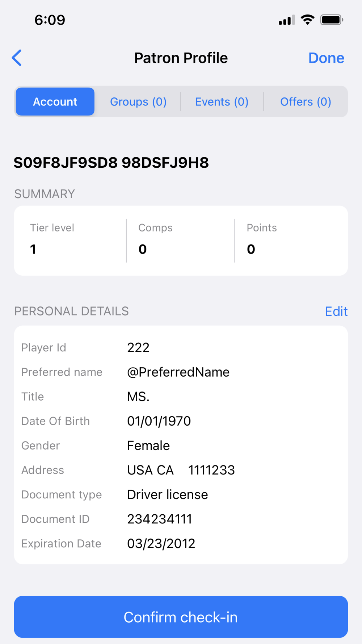Tap the Document ID 234234111
Image resolution: width=362 pixels, height=644 pixels.
[x=159, y=519]
